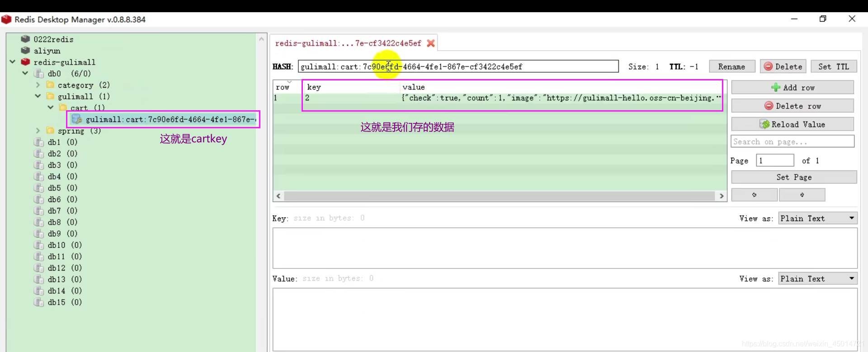Click the gulimall:cart hash key icon
The width and height of the screenshot is (868, 352).
tap(77, 119)
